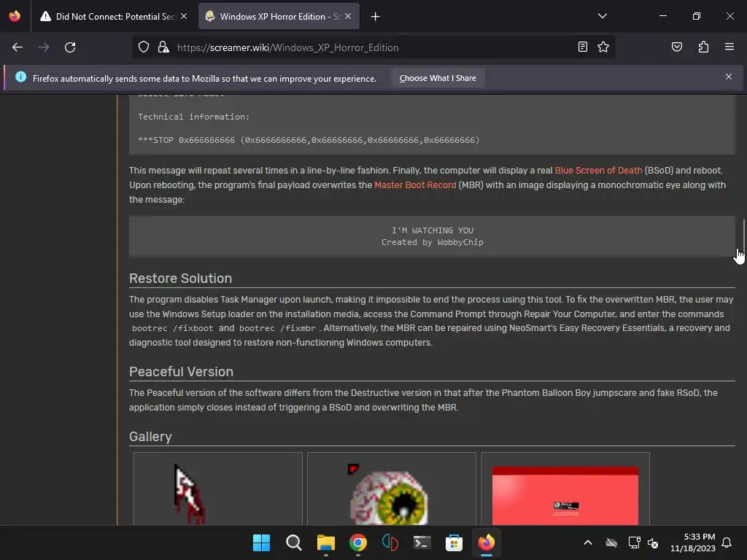The height and width of the screenshot is (560, 747).
Task: Open the eyeball gallery thumbnail
Action: [x=392, y=489]
